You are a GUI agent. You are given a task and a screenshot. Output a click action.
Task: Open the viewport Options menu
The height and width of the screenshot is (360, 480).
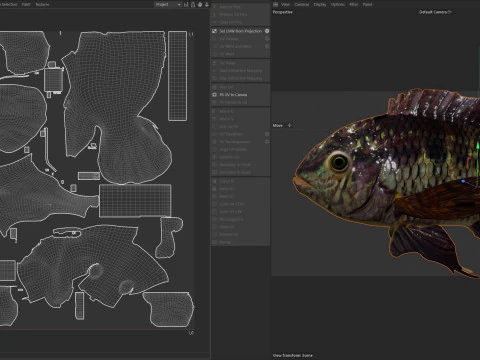[x=337, y=4]
